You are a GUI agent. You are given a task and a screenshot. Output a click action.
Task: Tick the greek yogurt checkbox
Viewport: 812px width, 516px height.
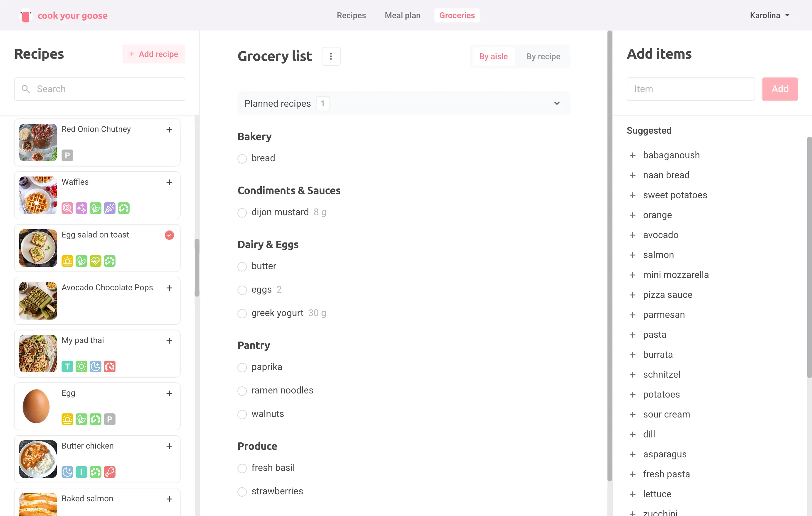(242, 313)
